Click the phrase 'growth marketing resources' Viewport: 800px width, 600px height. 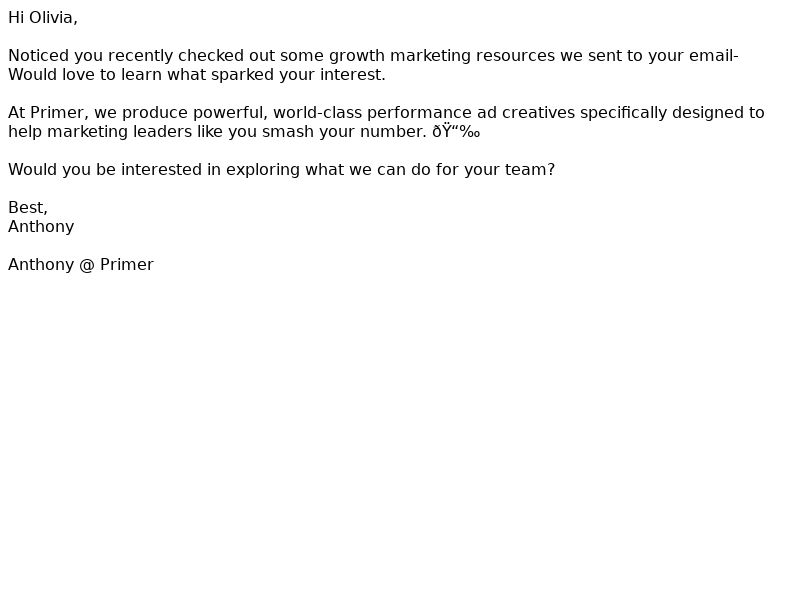pos(442,56)
